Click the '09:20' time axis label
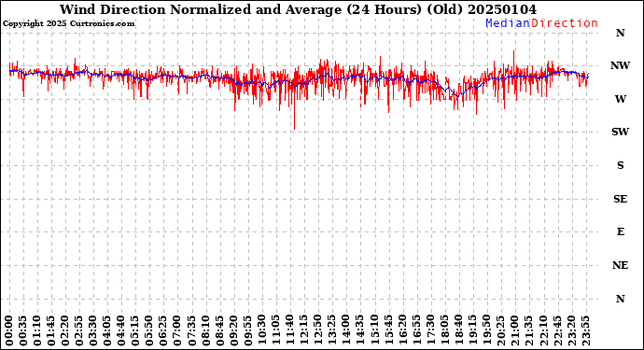 [234, 330]
